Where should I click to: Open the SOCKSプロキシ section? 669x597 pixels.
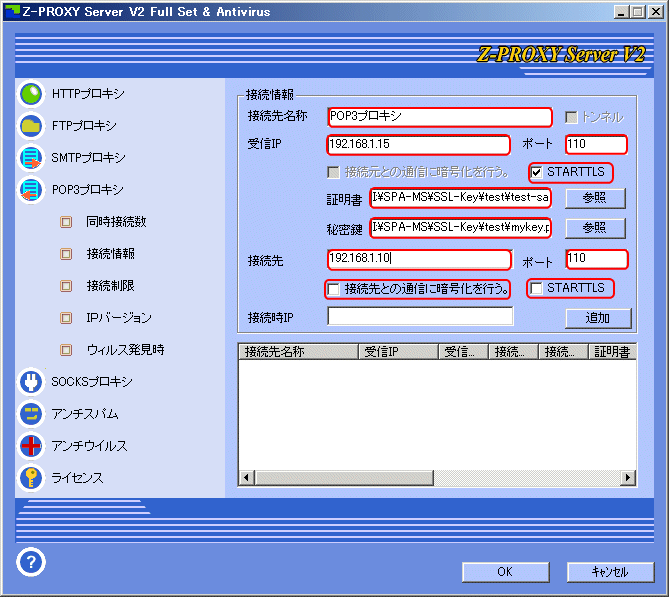pyautogui.click(x=92, y=381)
